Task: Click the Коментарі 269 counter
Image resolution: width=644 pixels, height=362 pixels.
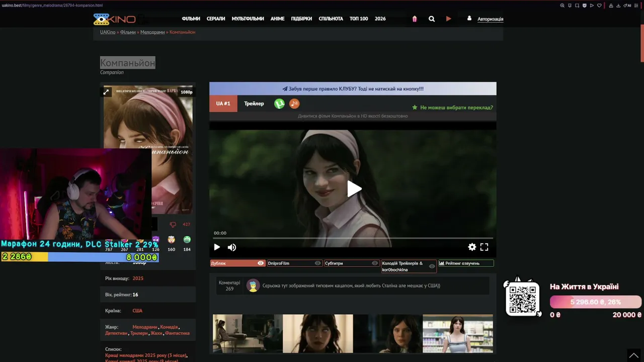Action: pyautogui.click(x=229, y=286)
